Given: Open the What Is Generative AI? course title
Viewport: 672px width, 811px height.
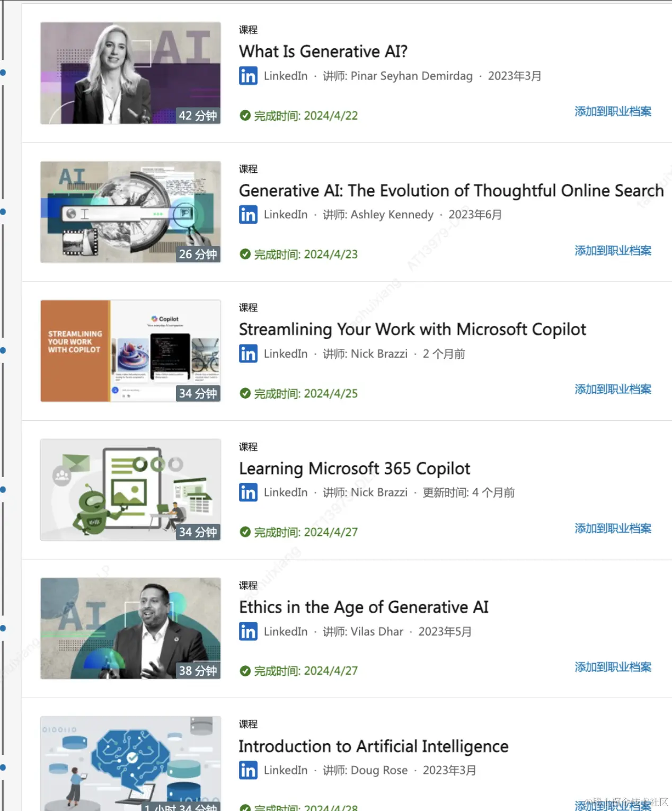Looking at the screenshot, I should [x=323, y=51].
